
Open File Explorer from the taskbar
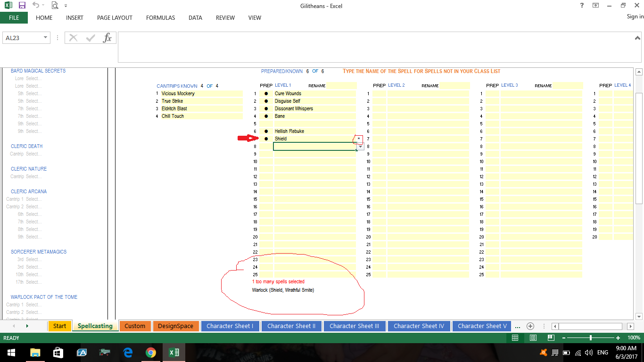click(x=35, y=352)
